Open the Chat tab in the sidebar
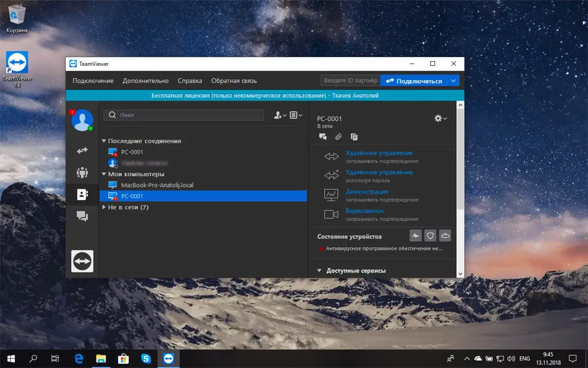The image size is (588, 368). coord(82,216)
